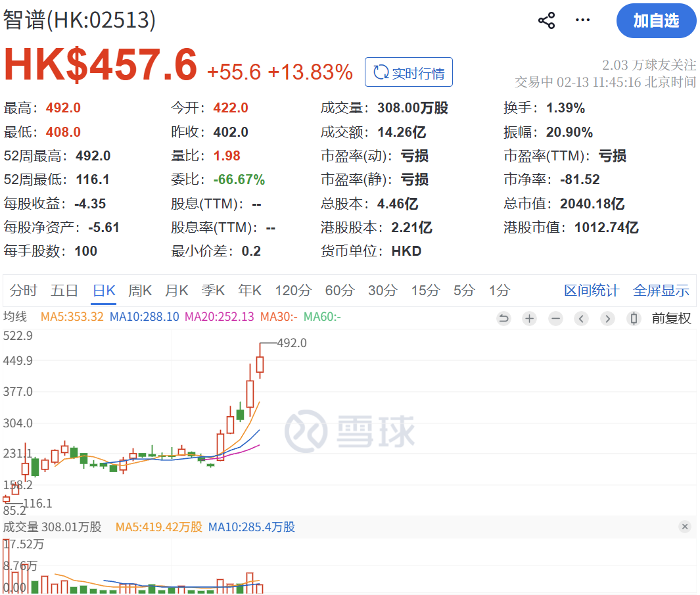The width and height of the screenshot is (700, 595).
Task: Click the 116.1 low marker on chart
Action: coord(37,504)
